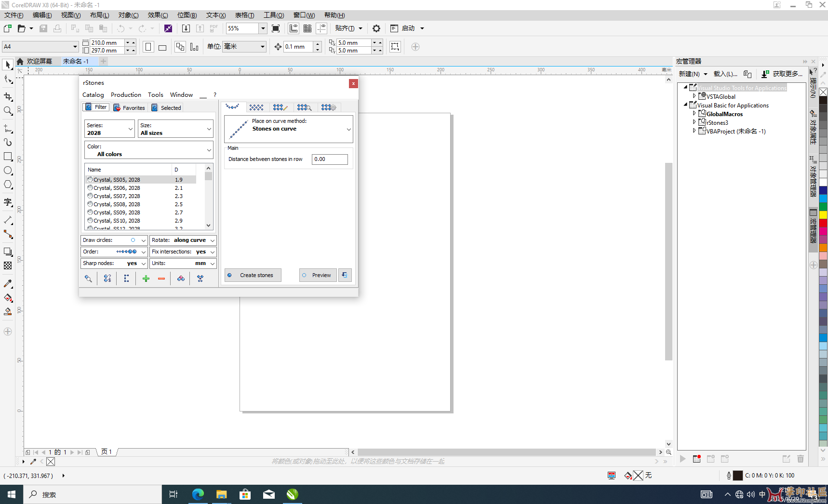The image size is (828, 504).
Task: Click rStones node points icon
Action: pyautogui.click(x=126, y=279)
